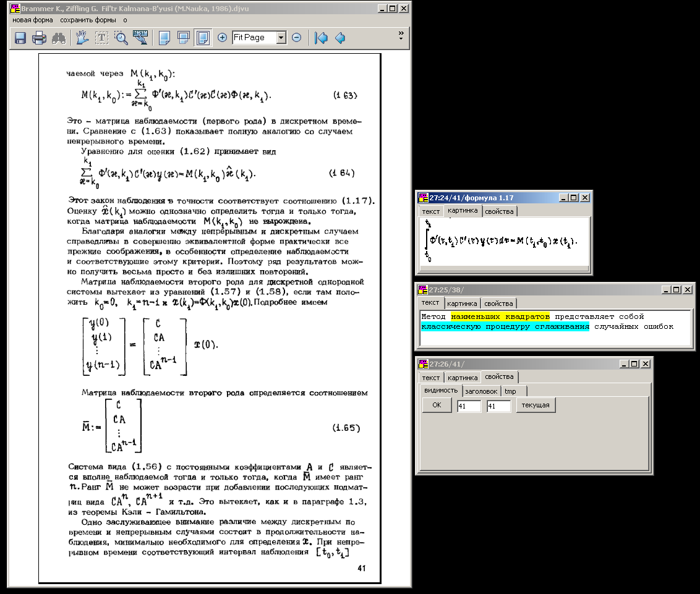This screenshot has height=594, width=700.
Task: Select the magnifier zoom-area tool
Action: pos(121,38)
